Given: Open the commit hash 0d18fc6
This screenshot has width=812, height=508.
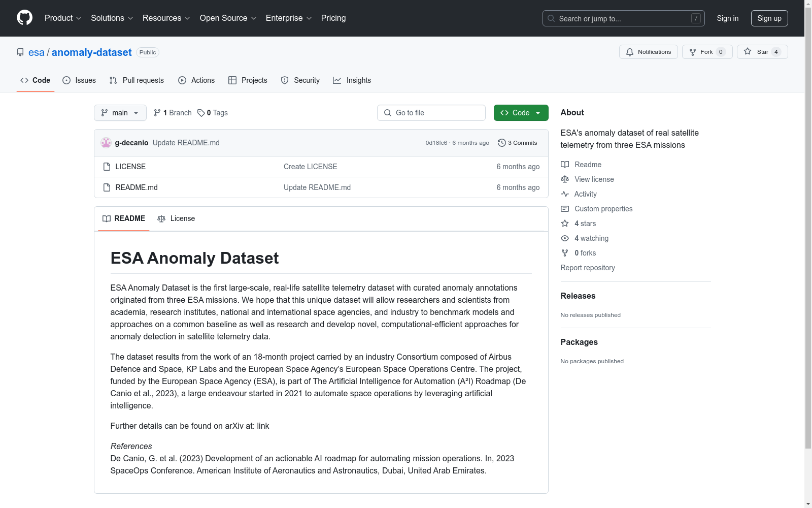Looking at the screenshot, I should click(436, 143).
